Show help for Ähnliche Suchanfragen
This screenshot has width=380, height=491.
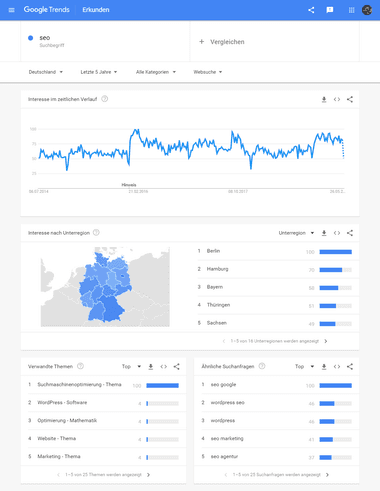coord(262,366)
